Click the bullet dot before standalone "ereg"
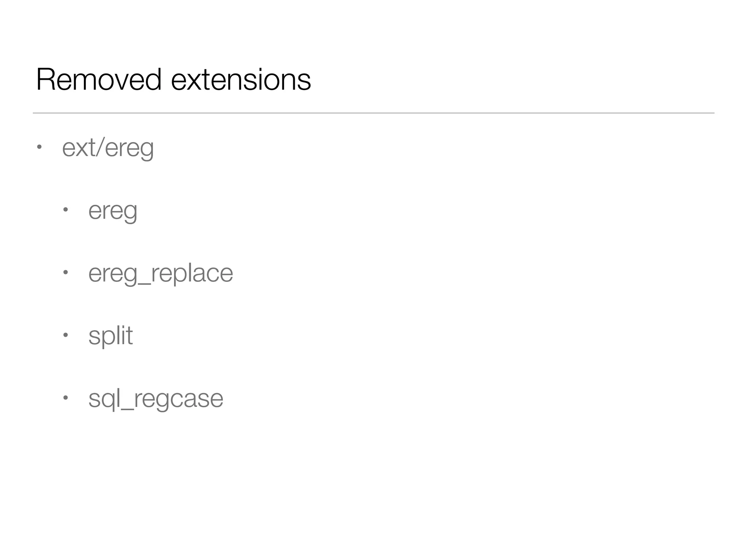 click(65, 210)
